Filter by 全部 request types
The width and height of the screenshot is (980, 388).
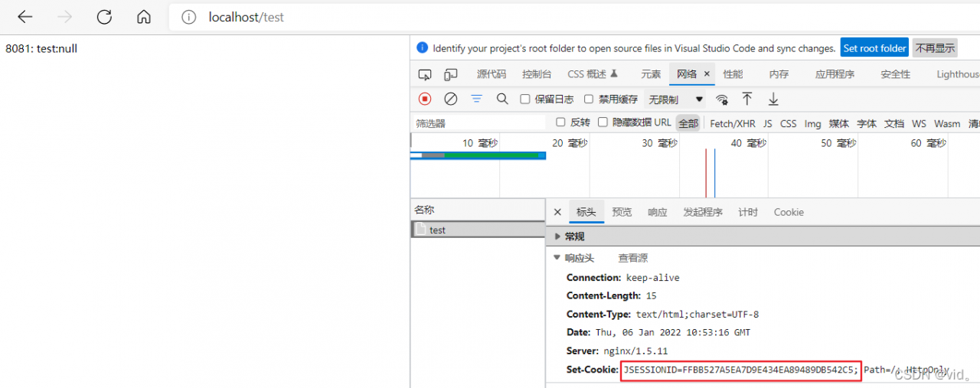pos(688,123)
